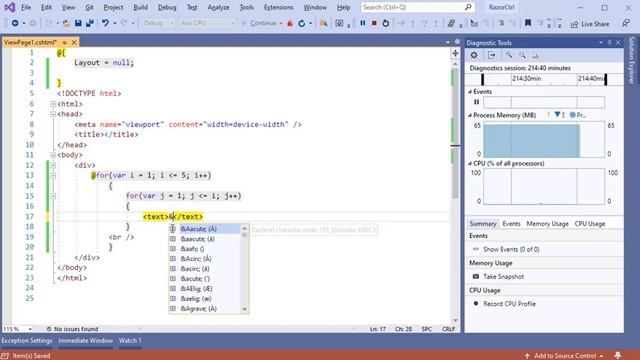The height and width of the screenshot is (360, 640).
Task: Open the Immediate Window tab
Action: (x=85, y=340)
